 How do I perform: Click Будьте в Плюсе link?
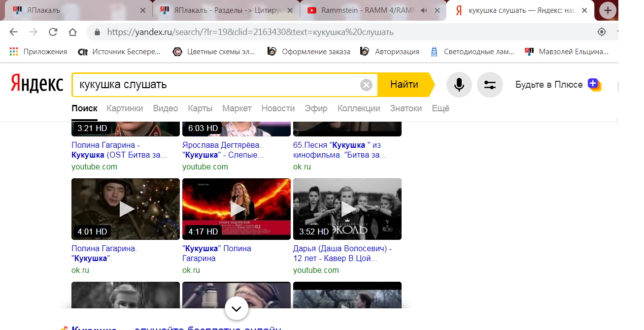click(549, 85)
